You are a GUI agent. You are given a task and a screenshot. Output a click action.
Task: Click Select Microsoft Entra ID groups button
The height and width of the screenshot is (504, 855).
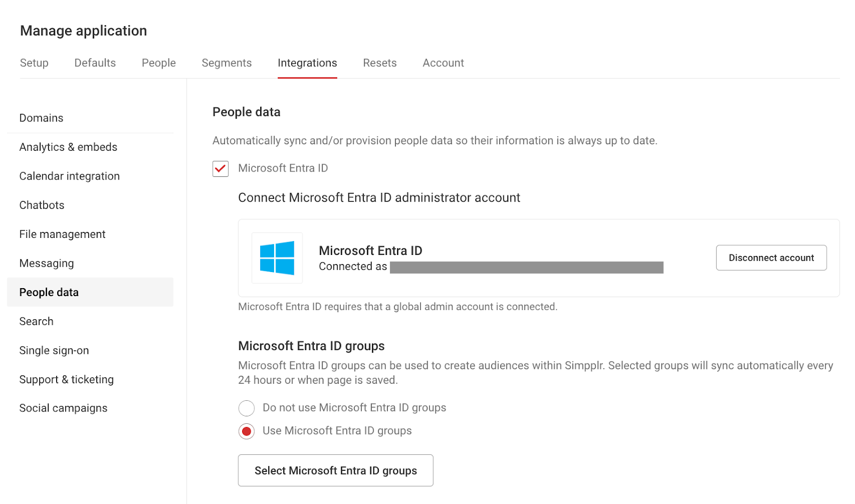[x=336, y=470]
